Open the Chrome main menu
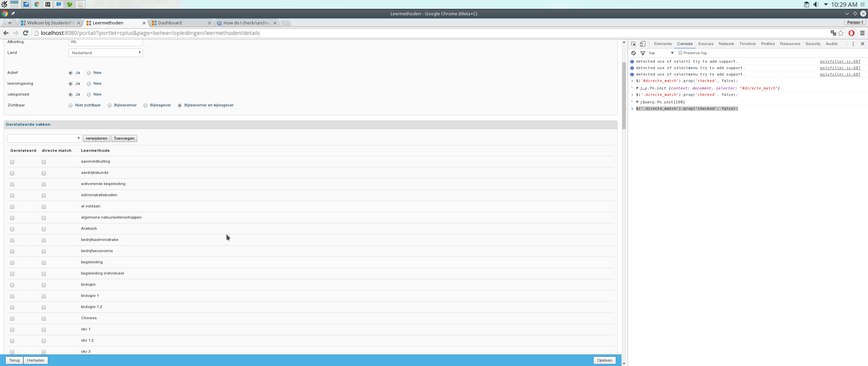The height and width of the screenshot is (366, 868). click(x=862, y=33)
